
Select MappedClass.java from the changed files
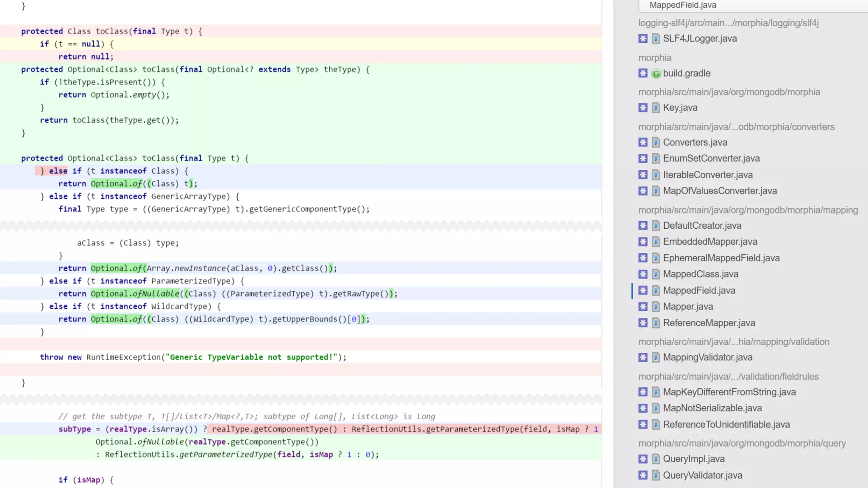point(701,274)
